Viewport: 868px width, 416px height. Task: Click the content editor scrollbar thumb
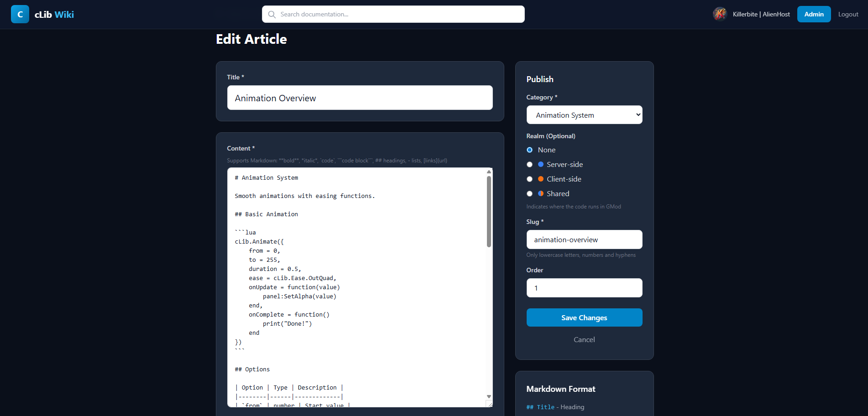(x=489, y=212)
